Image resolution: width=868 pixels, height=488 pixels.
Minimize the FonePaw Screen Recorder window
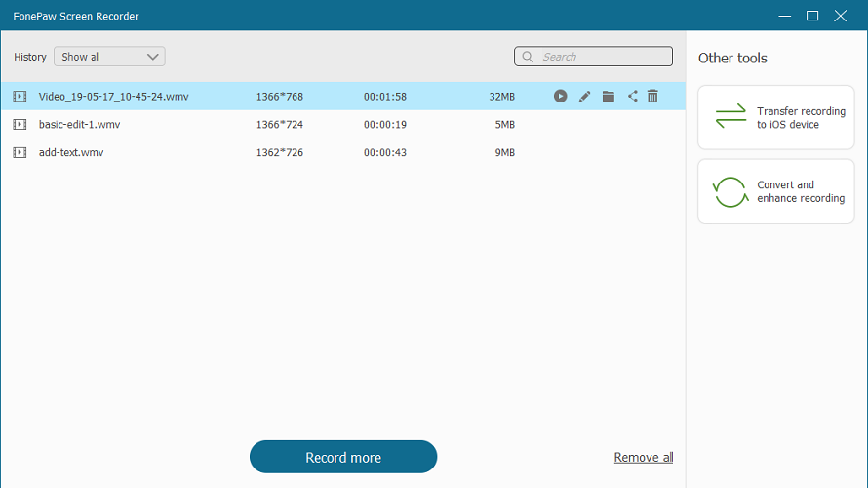tap(784, 16)
